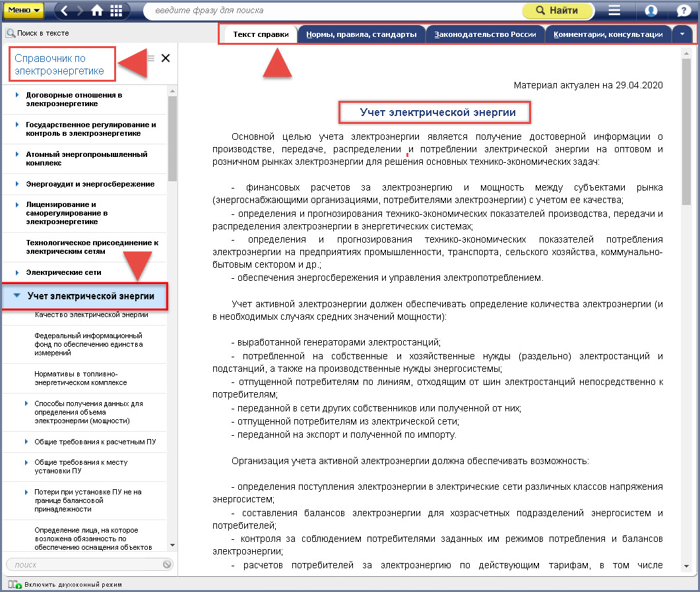Close the Справочник sidebar panel with X
This screenshot has width=700, height=592.
coord(166,58)
